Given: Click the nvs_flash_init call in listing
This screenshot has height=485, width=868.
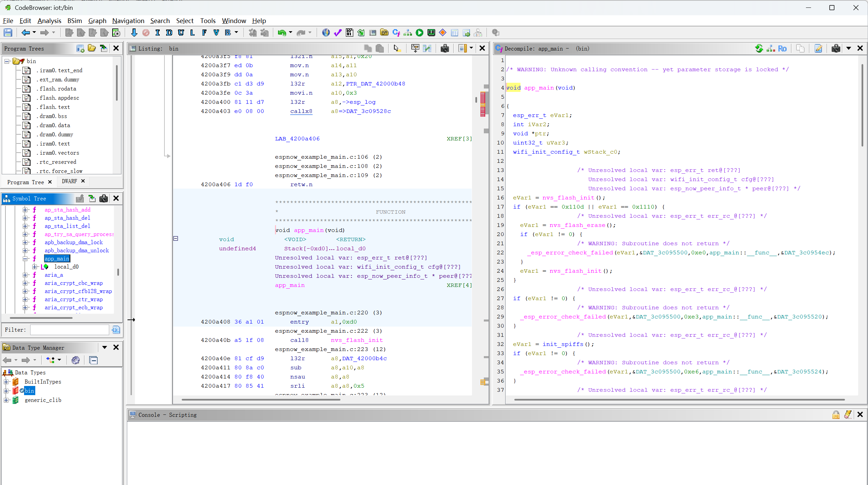Looking at the screenshot, I should [x=356, y=340].
